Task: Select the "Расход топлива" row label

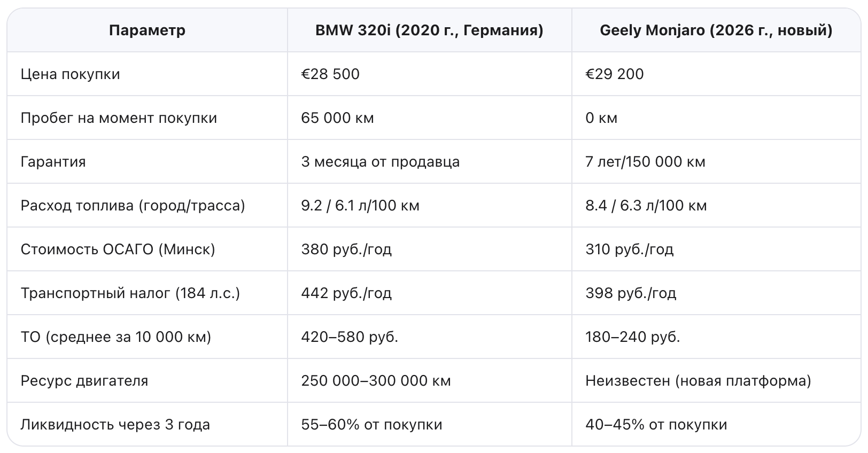Action: coord(133,205)
